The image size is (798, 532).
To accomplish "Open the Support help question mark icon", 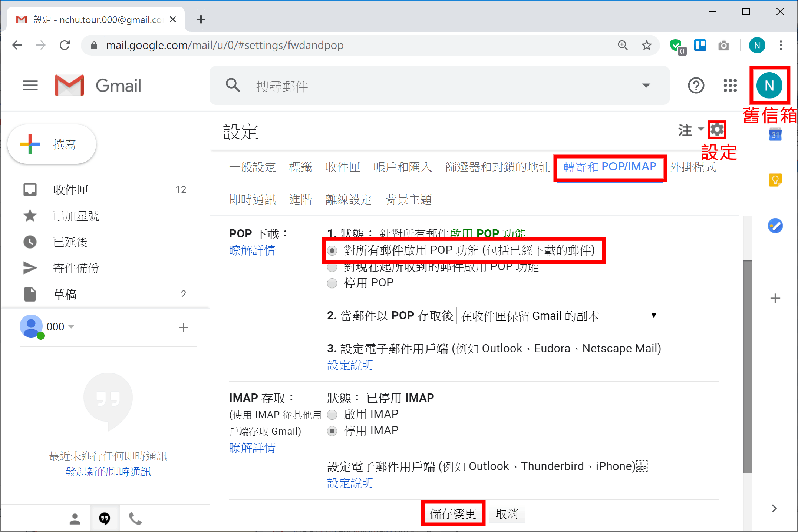I will (x=696, y=86).
